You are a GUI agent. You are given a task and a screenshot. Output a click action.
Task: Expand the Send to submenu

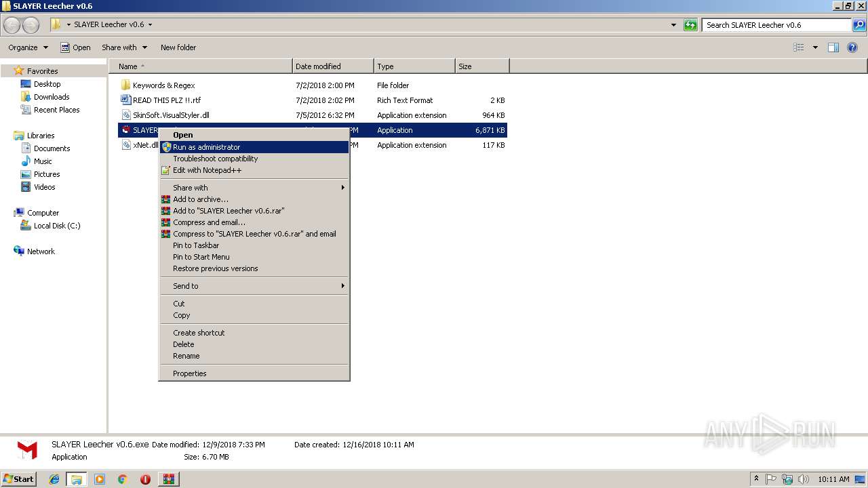254,286
